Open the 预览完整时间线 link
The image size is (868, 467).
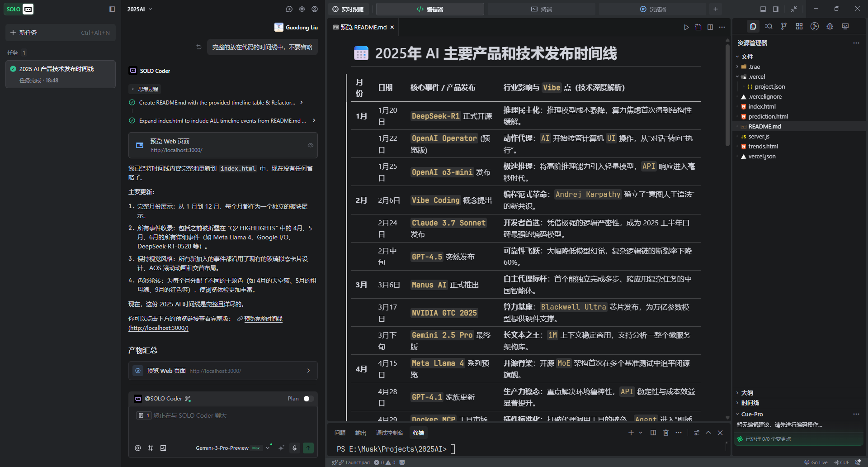click(x=263, y=319)
